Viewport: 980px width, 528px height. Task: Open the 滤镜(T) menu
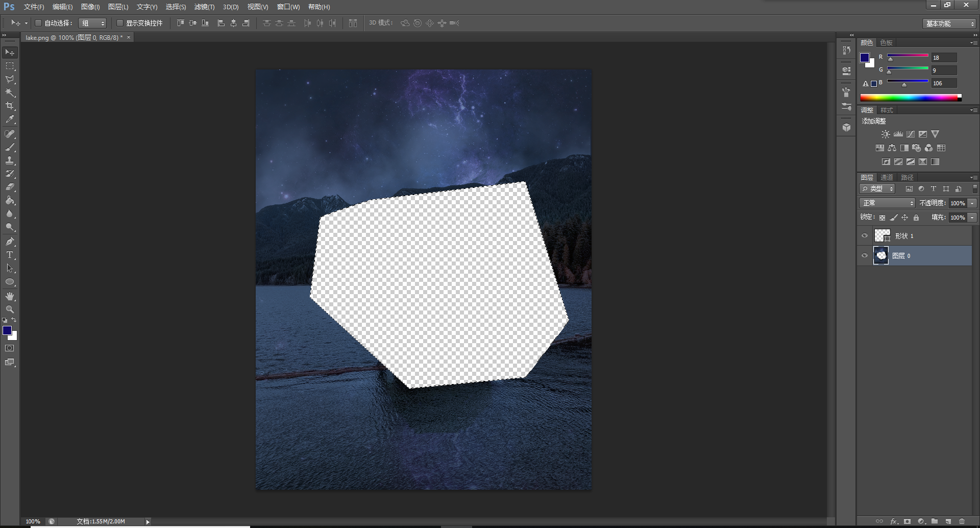(x=204, y=7)
